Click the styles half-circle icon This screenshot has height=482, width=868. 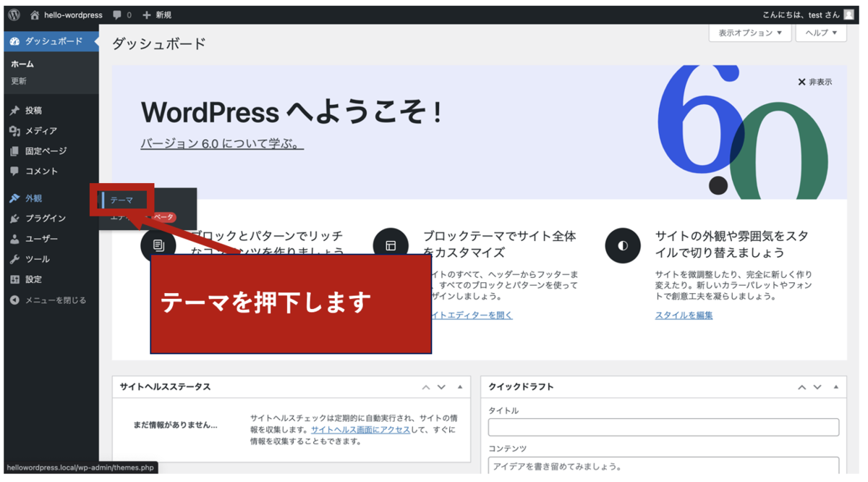623,246
